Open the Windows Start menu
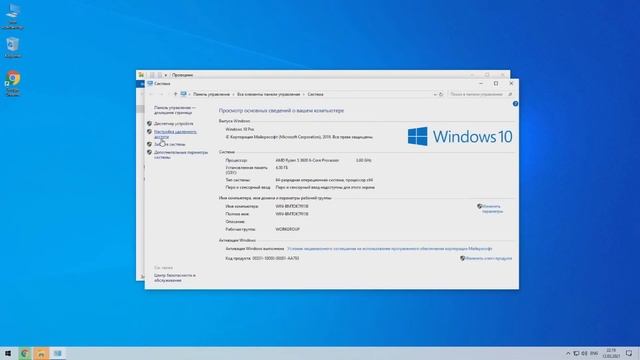This screenshot has width=640, height=360. 8,353
